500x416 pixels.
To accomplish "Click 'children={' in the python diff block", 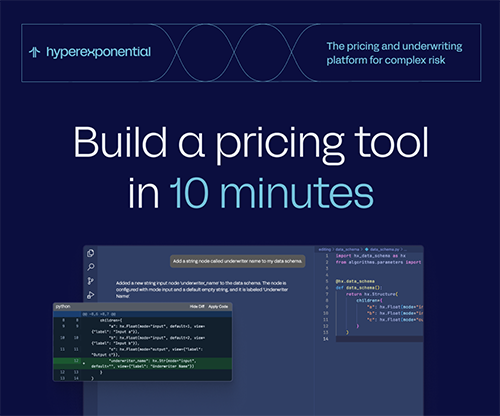I will point(111,320).
